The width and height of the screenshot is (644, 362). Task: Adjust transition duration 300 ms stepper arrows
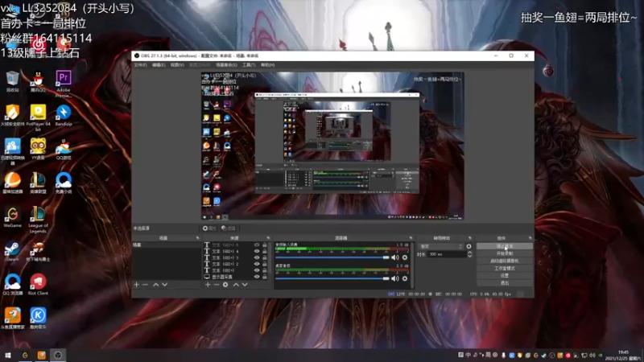[x=469, y=254]
